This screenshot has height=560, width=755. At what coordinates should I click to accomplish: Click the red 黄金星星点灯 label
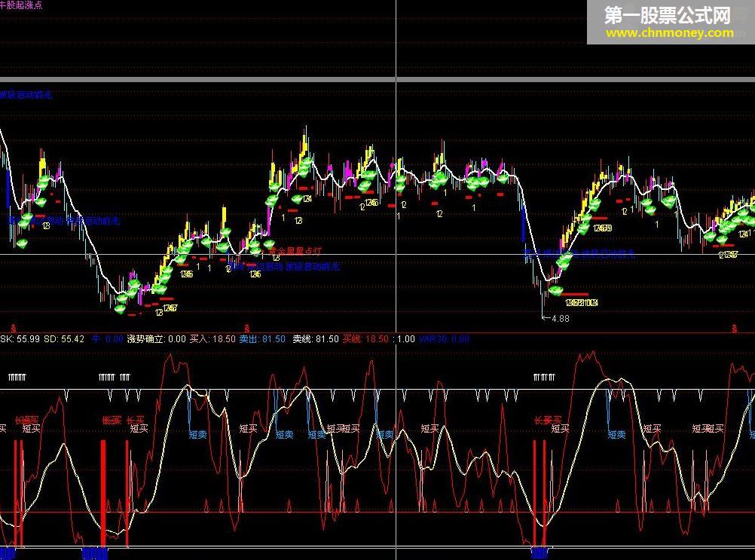[x=294, y=251]
